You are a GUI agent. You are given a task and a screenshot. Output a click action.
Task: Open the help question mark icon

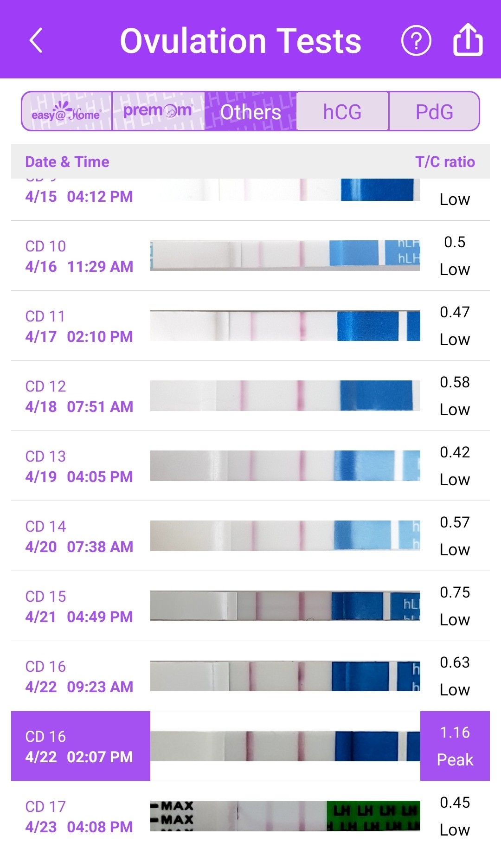click(x=416, y=41)
